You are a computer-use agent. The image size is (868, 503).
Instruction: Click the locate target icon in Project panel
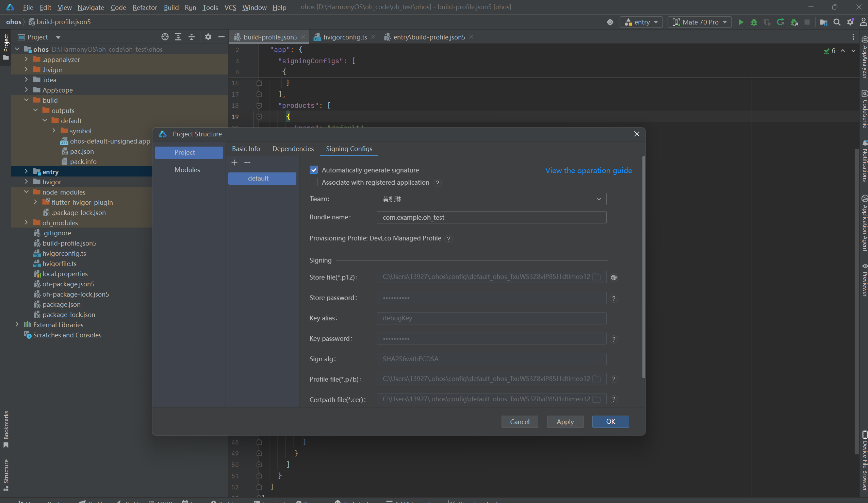point(165,37)
